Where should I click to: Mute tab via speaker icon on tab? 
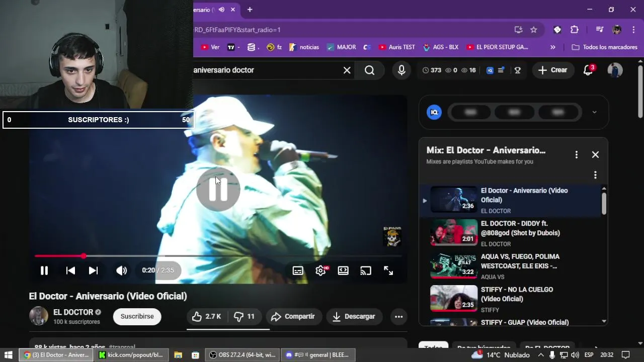pos(221,10)
